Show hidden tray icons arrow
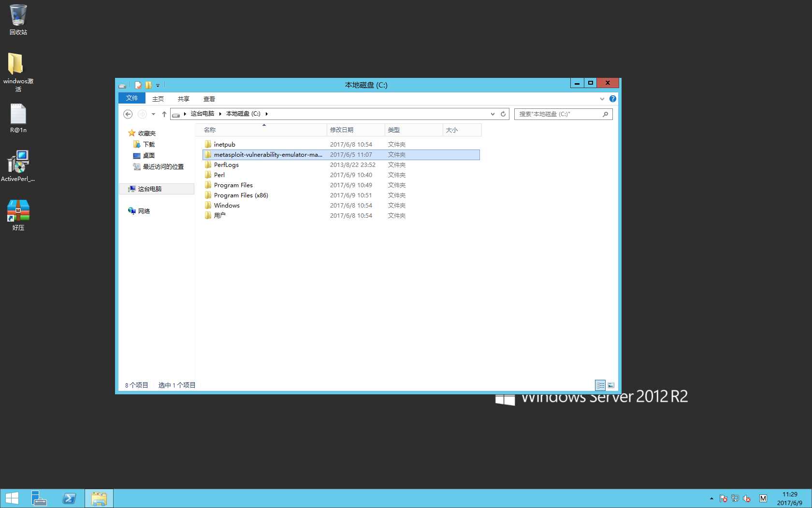Screen dimensions: 812x508 (711, 498)
